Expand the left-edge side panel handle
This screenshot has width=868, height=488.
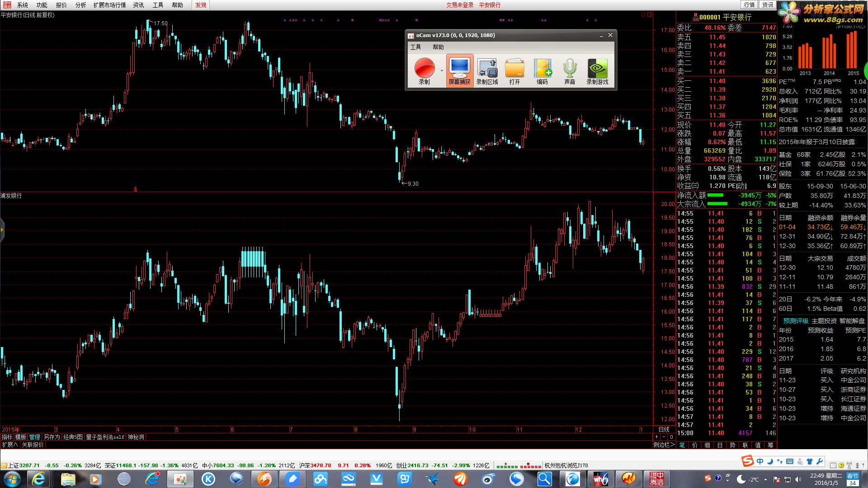2,230
